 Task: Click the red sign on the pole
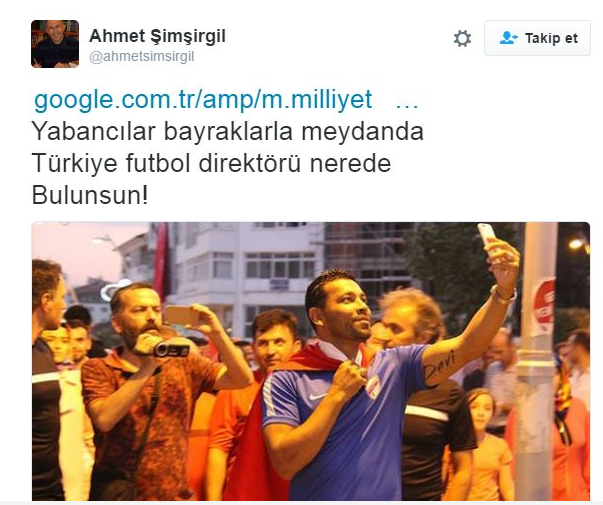[x=544, y=303]
